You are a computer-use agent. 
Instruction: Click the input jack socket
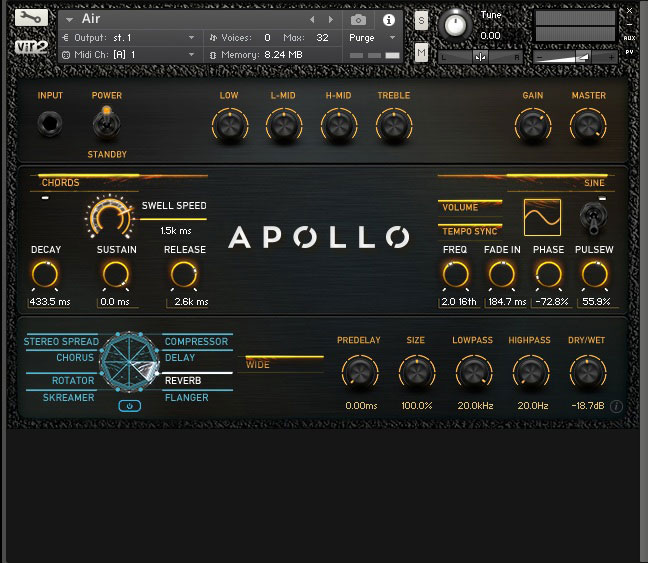click(50, 124)
